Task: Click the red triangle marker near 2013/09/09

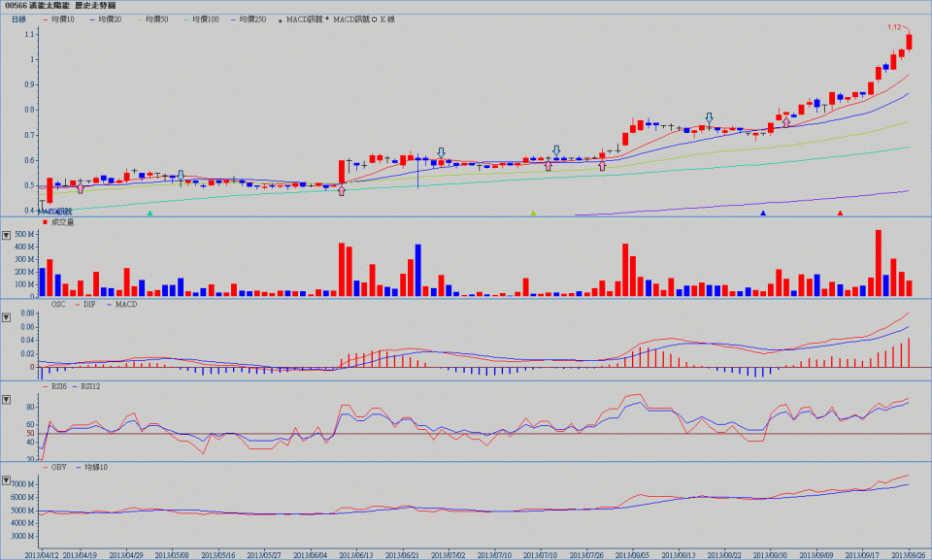Action: [840, 213]
